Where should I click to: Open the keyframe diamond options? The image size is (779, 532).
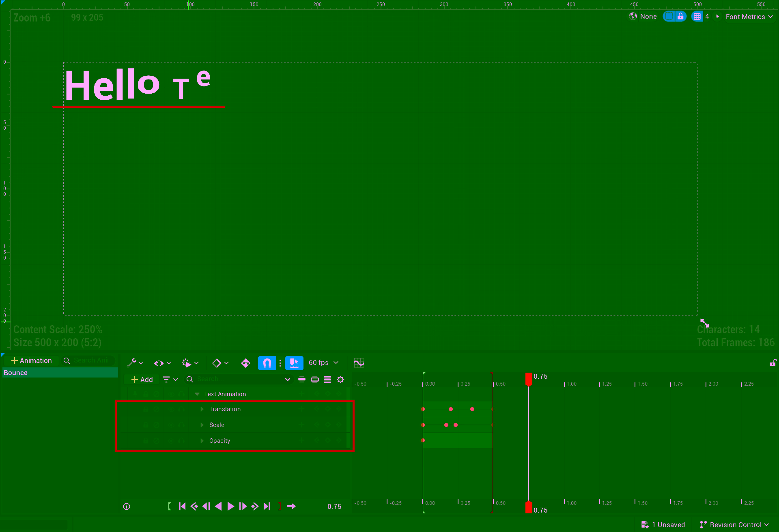[220, 363]
